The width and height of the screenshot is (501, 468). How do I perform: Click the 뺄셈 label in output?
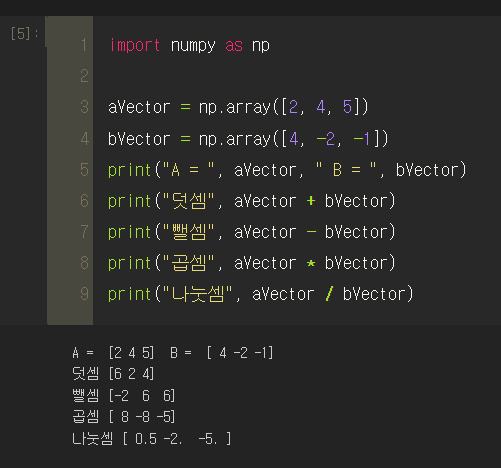pos(86,396)
